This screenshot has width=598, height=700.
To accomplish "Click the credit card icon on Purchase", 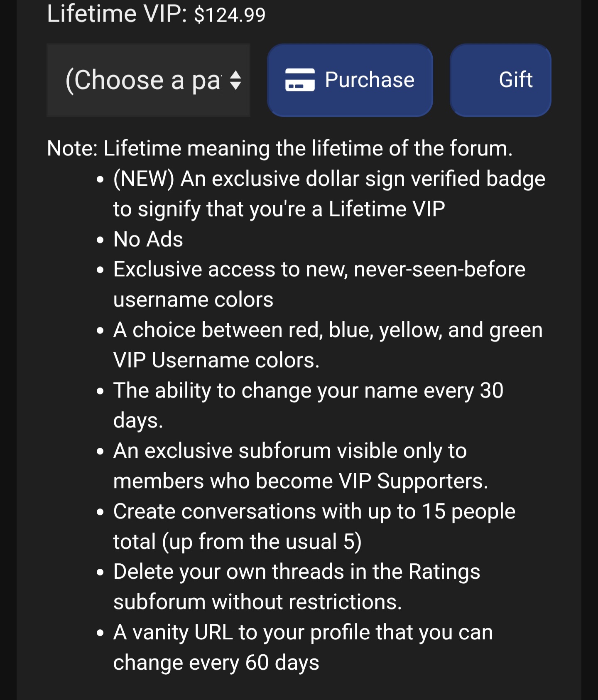I will 299,80.
